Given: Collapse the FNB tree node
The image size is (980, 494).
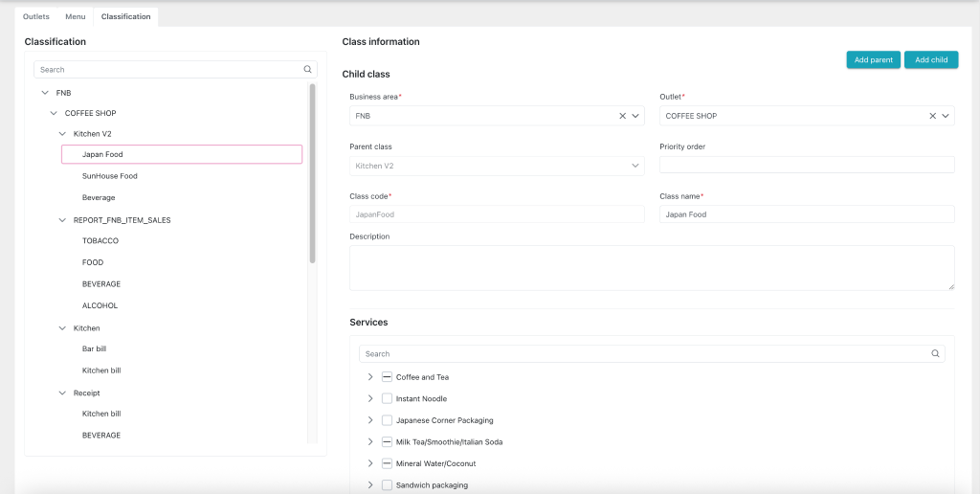Looking at the screenshot, I should tap(45, 93).
